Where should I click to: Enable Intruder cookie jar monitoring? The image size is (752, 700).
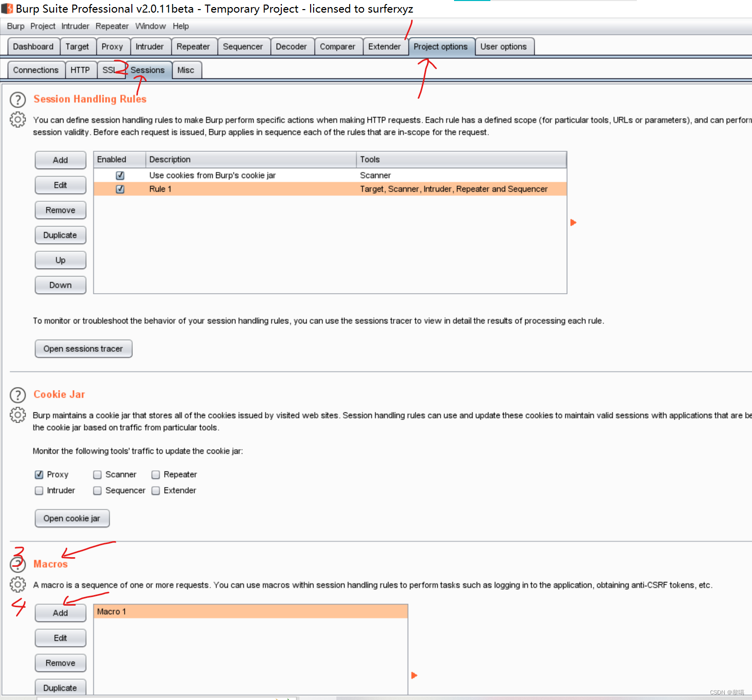tap(39, 491)
